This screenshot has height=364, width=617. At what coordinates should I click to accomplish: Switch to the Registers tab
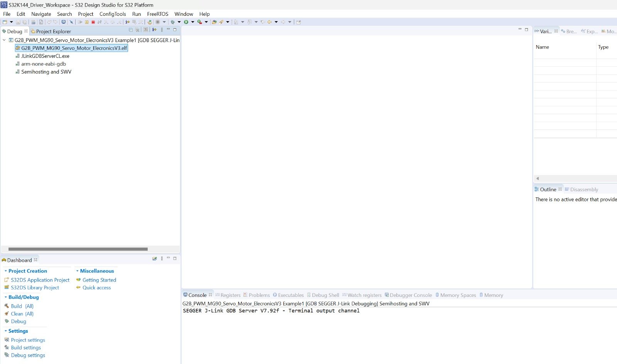228,295
